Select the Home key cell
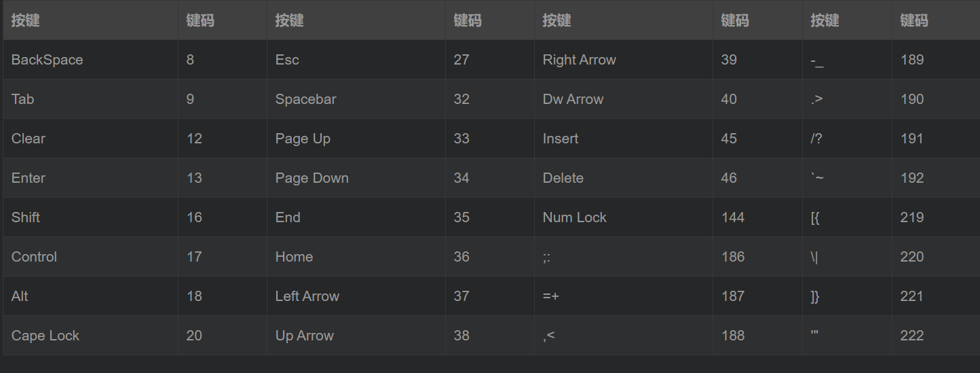980x373 pixels. (x=294, y=257)
